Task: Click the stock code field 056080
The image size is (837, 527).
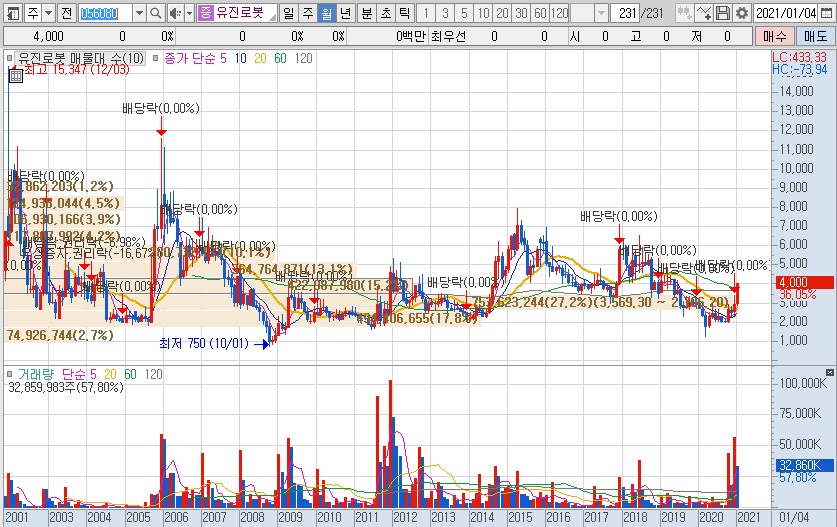Action: click(x=105, y=13)
